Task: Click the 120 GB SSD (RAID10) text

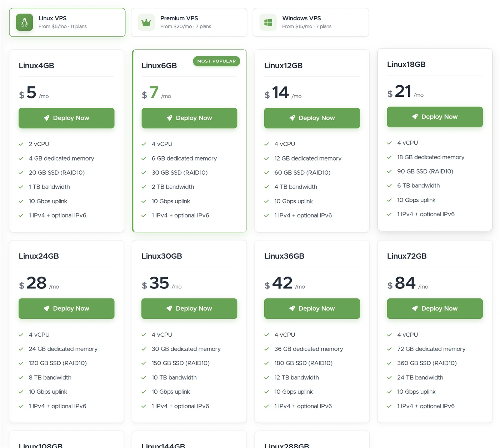Action: [x=58, y=363]
